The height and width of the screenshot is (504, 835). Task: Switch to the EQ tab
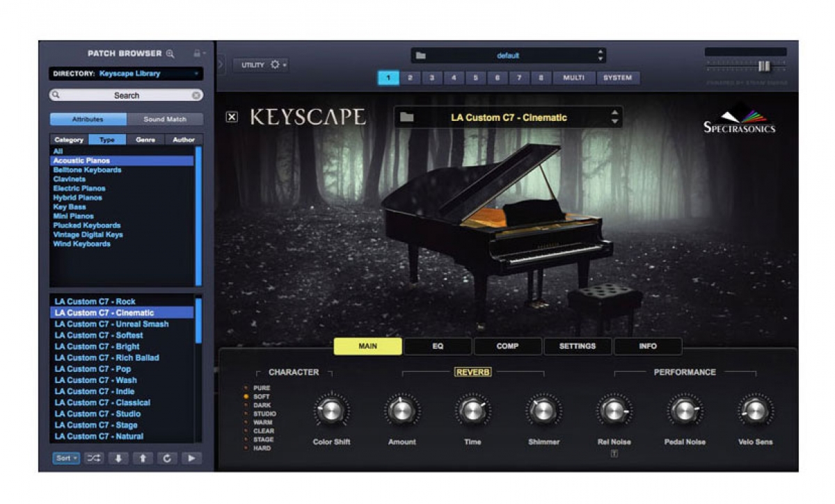(438, 346)
